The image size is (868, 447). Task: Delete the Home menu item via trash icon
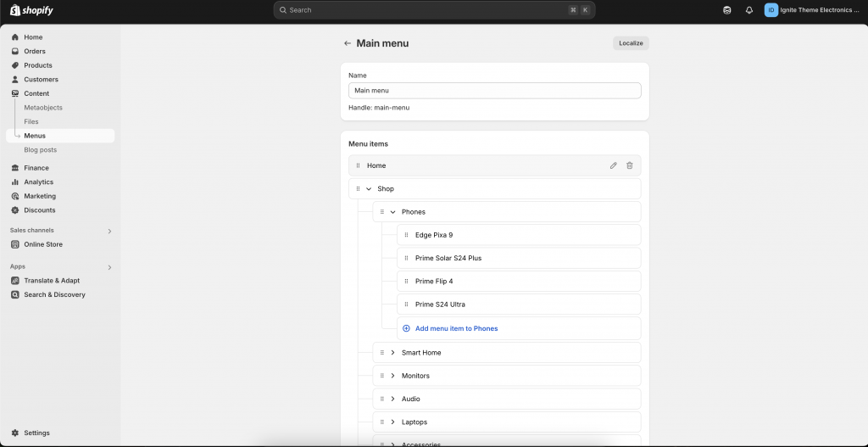click(x=629, y=165)
